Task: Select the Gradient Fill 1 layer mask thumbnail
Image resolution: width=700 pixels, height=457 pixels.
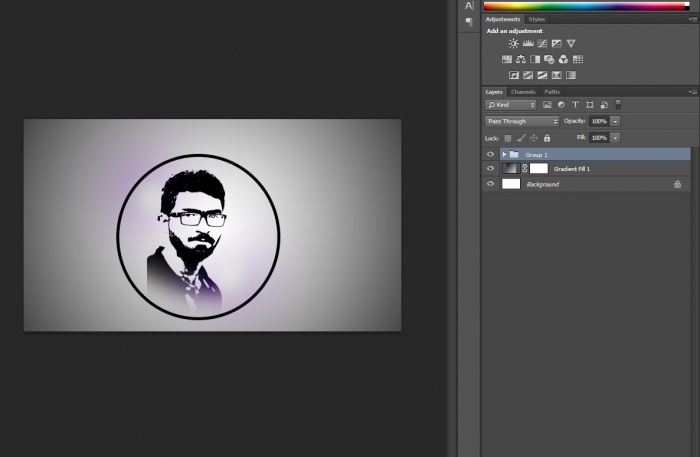Action: pyautogui.click(x=538, y=169)
